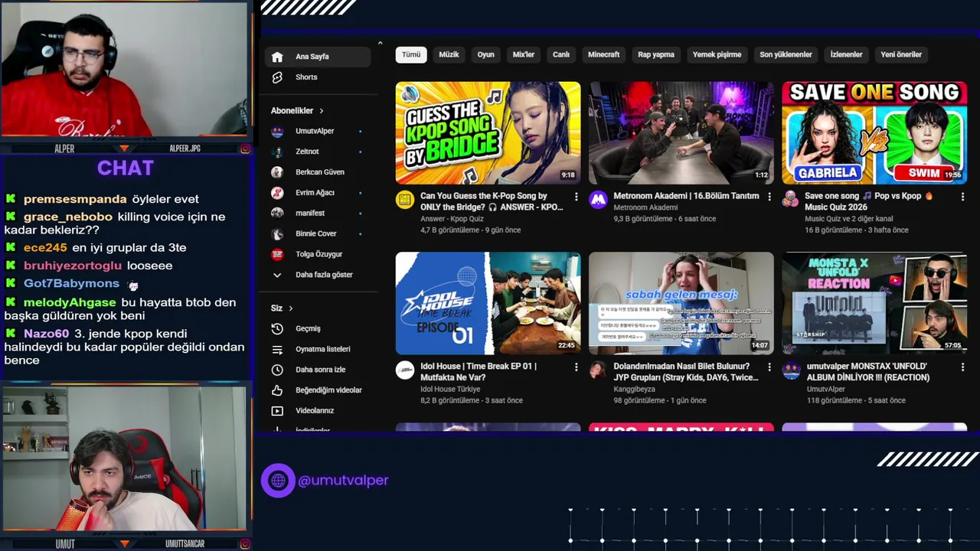980x551 pixels.
Task: Select the İzlenenler filter chip
Action: [x=846, y=54]
